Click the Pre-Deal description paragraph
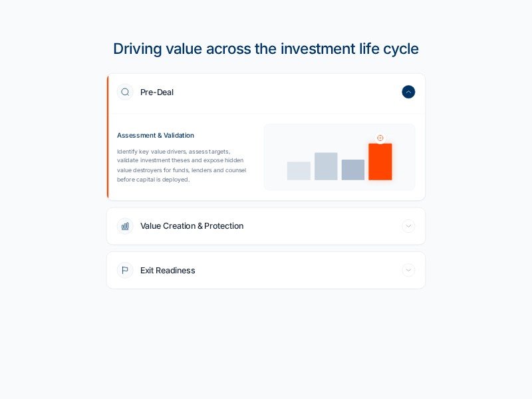The image size is (532, 399). tap(181, 166)
